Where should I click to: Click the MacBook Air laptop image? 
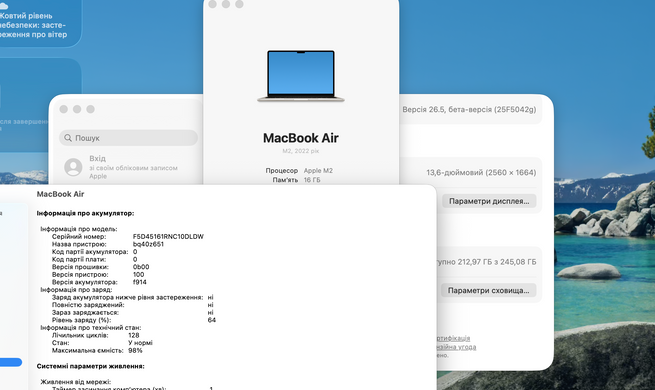tap(301, 76)
